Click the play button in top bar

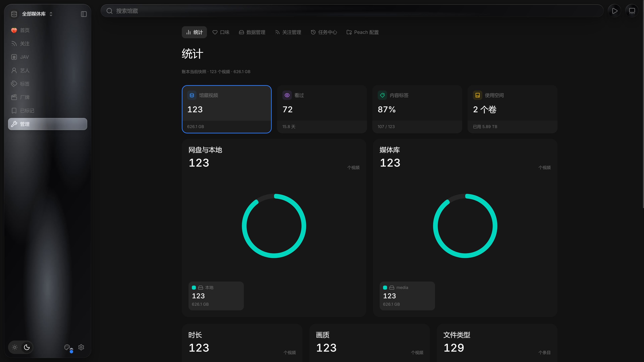[x=614, y=11]
